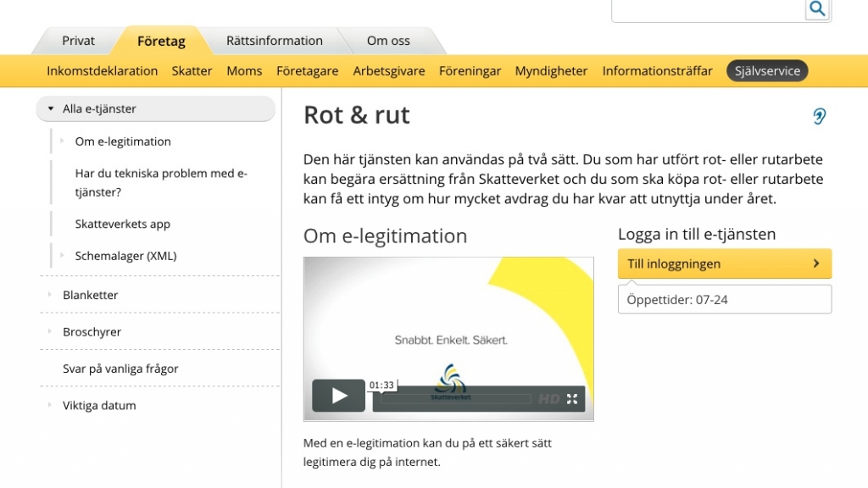This screenshot has height=488, width=868.
Task: Click the Självservice pill button
Action: click(x=767, y=71)
